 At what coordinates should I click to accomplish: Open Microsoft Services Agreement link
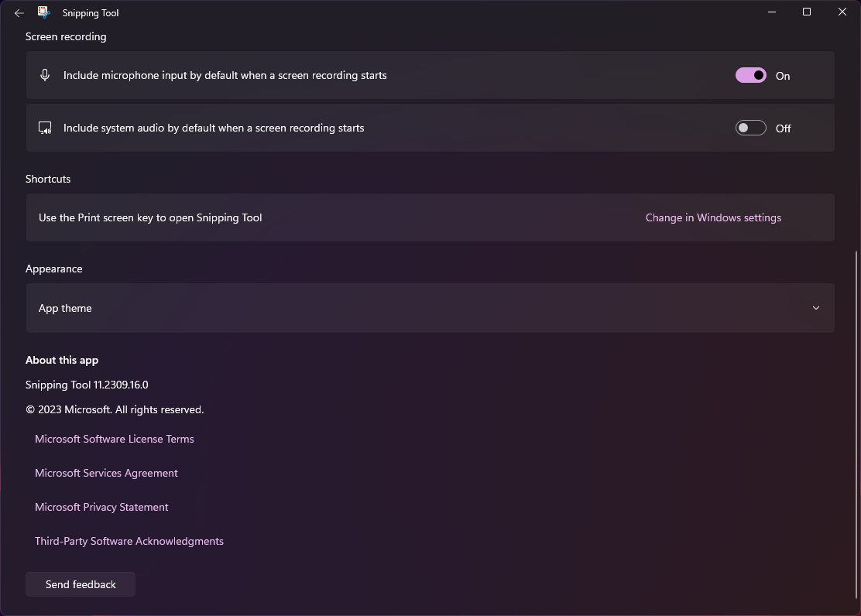click(x=107, y=474)
